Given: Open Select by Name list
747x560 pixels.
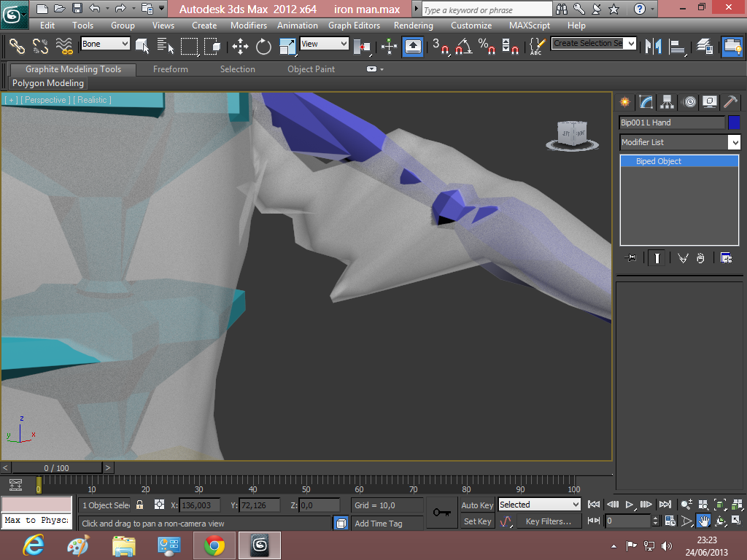Looking at the screenshot, I should click(166, 46).
